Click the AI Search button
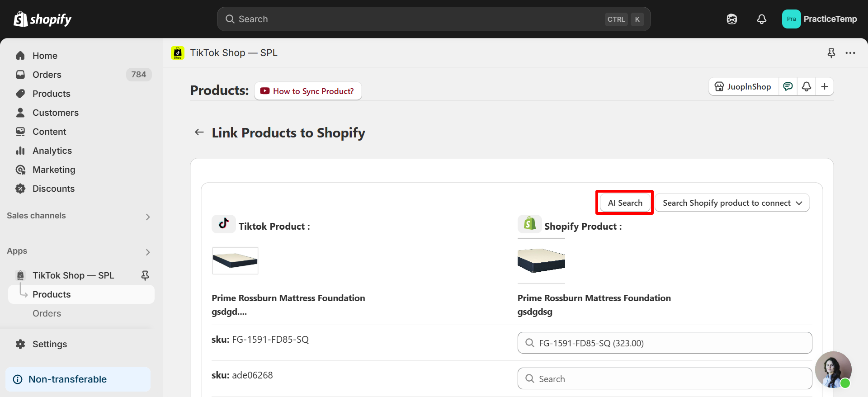The image size is (868, 397). [x=625, y=203]
